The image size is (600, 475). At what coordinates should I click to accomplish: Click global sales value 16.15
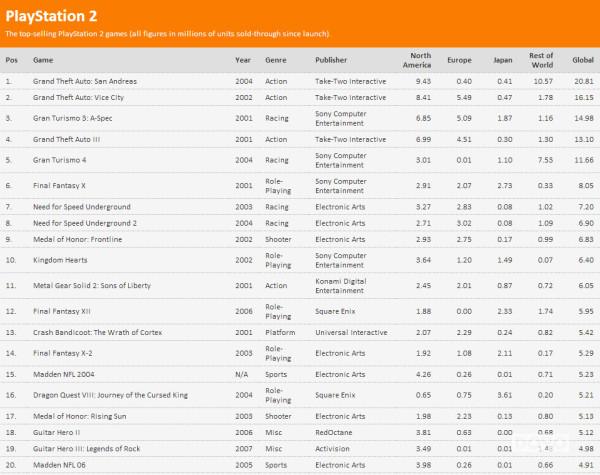(584, 98)
